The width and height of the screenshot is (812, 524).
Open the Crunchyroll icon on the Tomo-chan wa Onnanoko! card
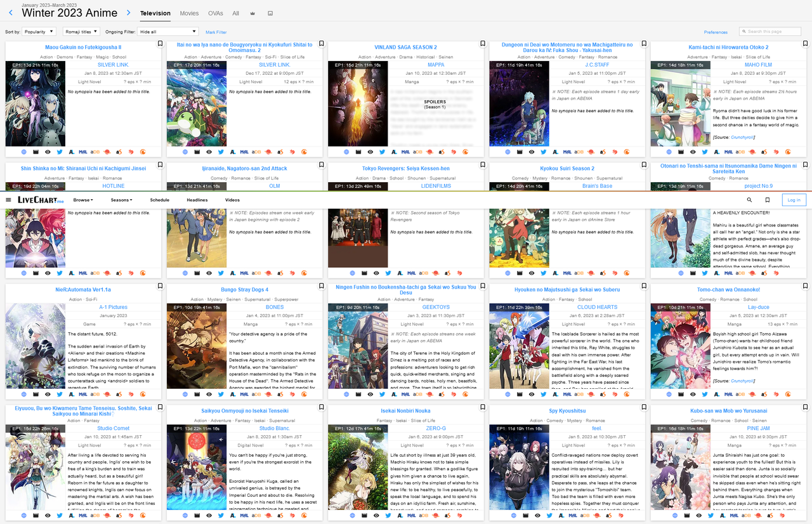click(x=788, y=394)
